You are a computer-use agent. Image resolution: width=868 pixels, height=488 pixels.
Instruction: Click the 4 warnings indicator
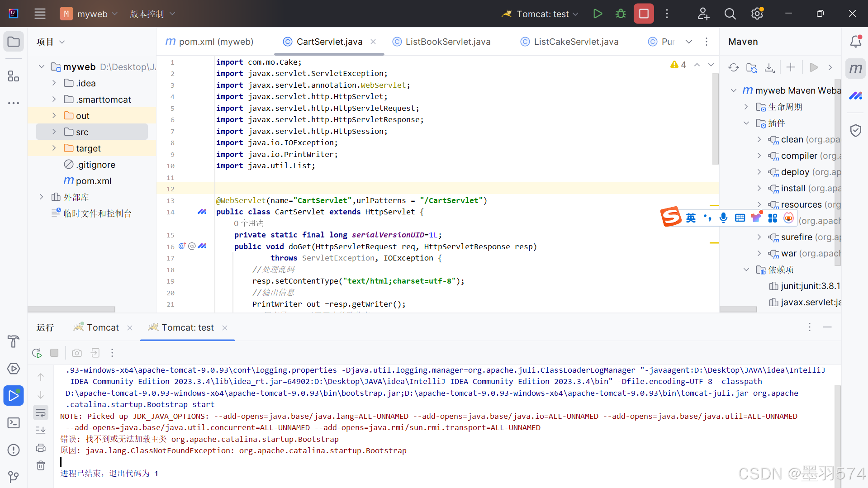tap(678, 65)
